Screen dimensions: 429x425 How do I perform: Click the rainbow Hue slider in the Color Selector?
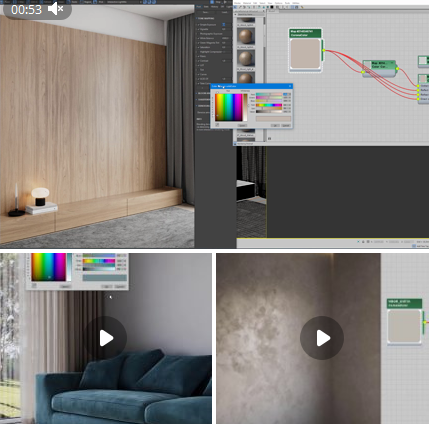click(269, 105)
